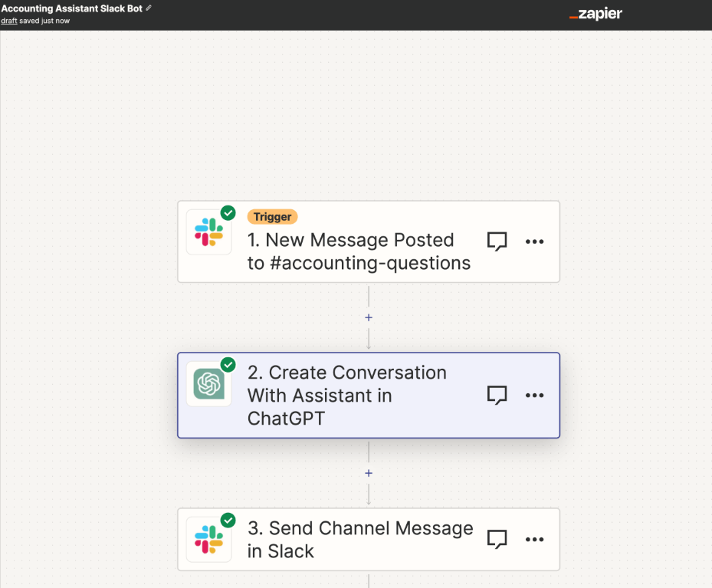Add a step between steps 1 and 2
Viewport: 712px width, 588px height.
369,317
